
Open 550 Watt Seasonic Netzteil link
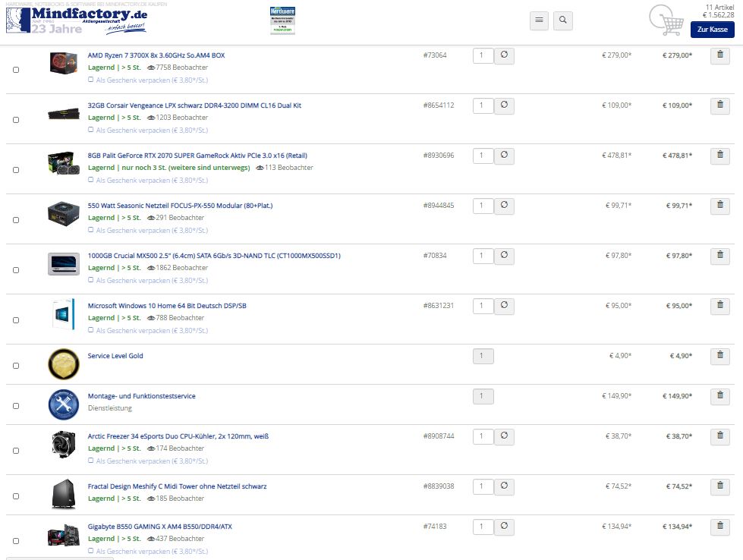(180, 206)
